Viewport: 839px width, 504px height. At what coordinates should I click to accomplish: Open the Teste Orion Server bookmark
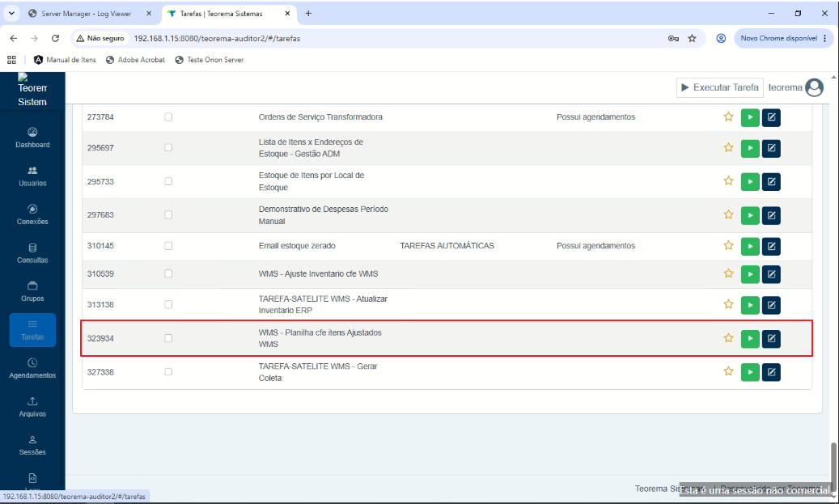210,60
